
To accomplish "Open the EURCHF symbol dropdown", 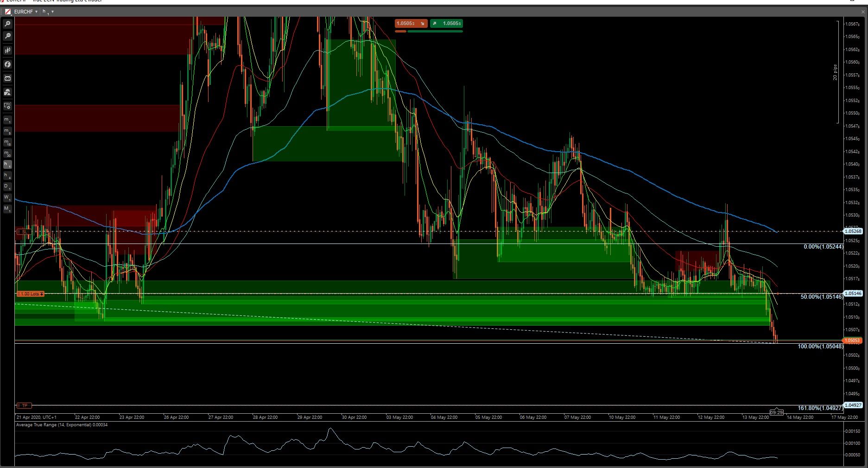I will (x=26, y=12).
